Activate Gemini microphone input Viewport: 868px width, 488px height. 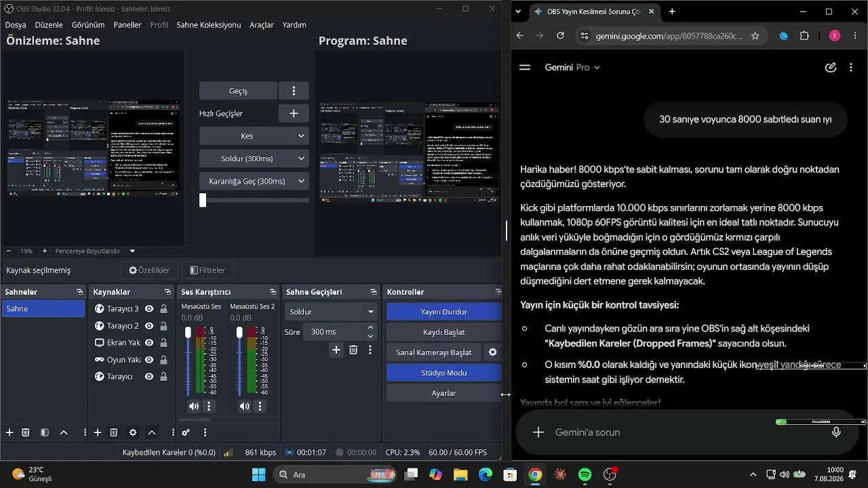(836, 432)
